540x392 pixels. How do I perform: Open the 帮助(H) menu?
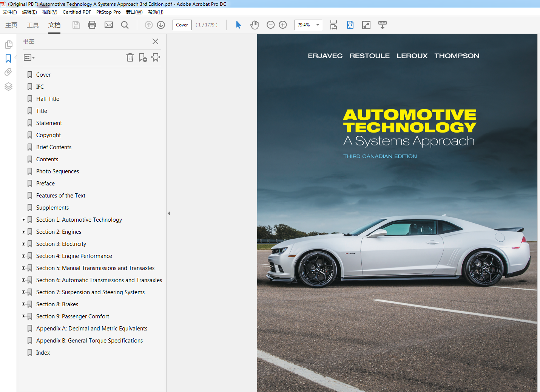pos(156,12)
